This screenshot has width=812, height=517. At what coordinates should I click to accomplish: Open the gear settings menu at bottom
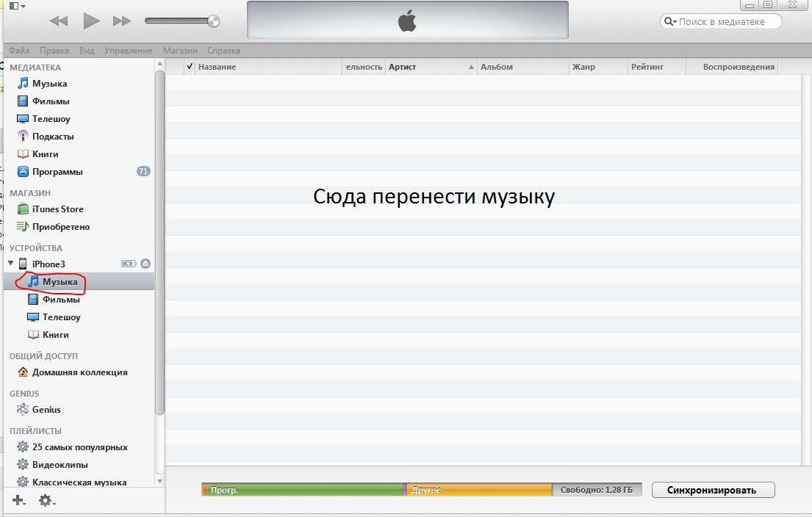point(46,500)
